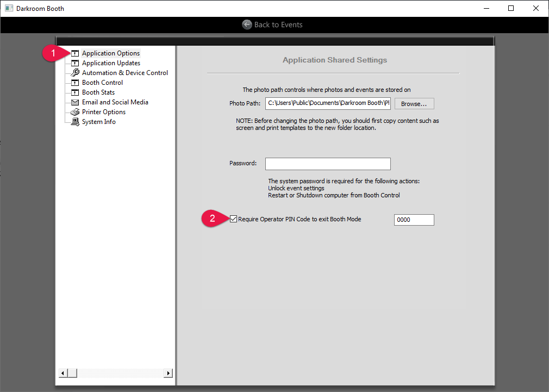Screen dimensions: 549x392
Task: Select Application Options in the tree
Action: pos(111,53)
